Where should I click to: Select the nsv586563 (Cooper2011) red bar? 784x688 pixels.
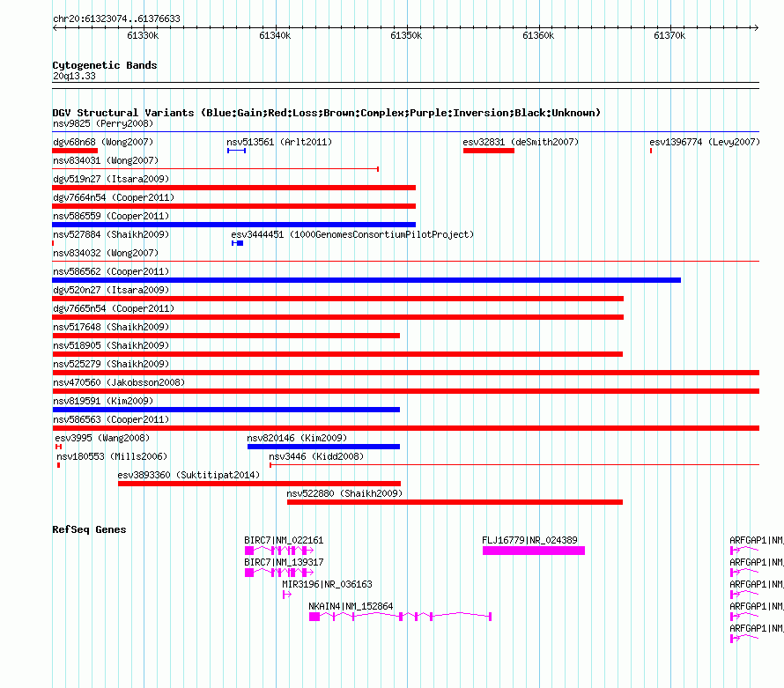[406, 428]
